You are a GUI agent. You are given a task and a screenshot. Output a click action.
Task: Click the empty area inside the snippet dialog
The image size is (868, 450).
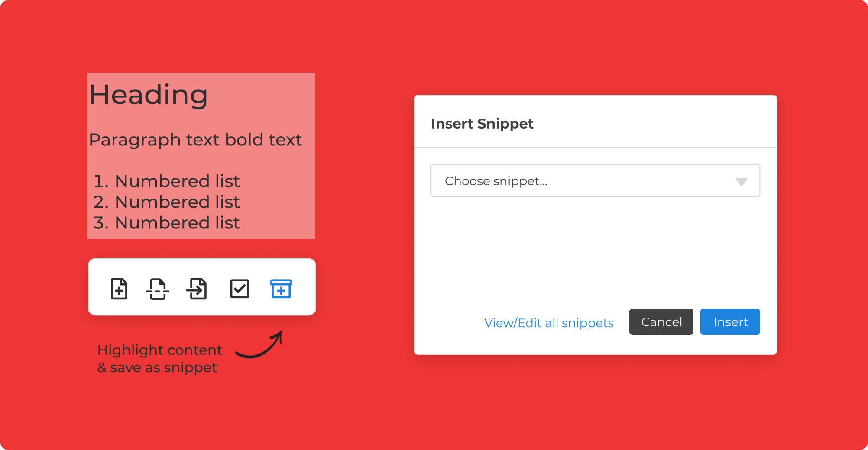(594, 251)
